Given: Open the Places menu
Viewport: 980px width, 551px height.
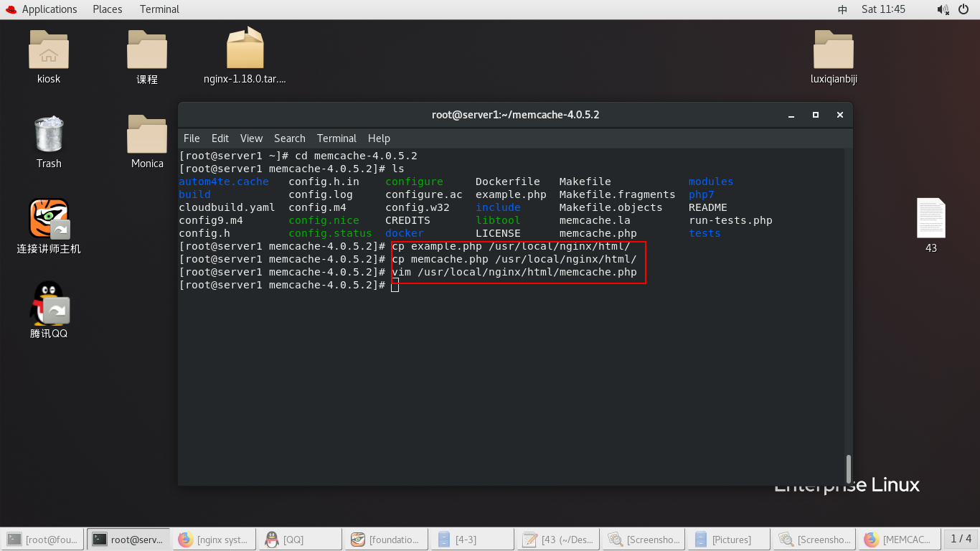Looking at the screenshot, I should tap(108, 9).
